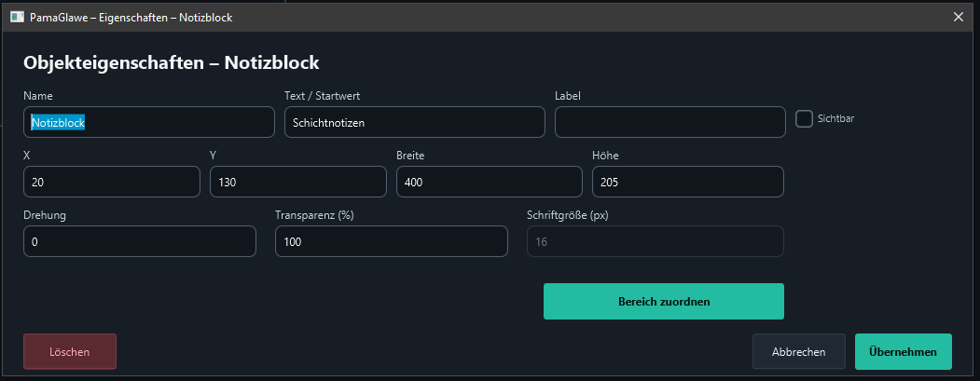Click the Bereich zuordnen button
Viewport: 980px width, 381px height.
click(x=664, y=302)
